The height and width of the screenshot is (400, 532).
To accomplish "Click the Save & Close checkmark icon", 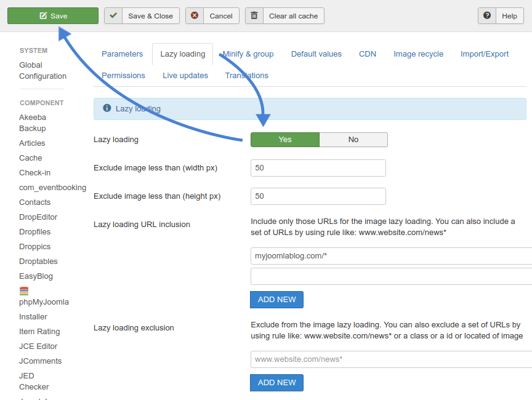I will 113,16.
